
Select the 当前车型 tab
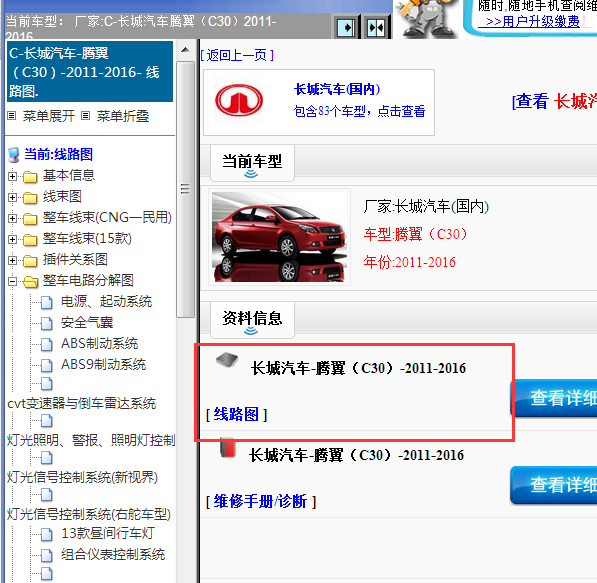coord(252,163)
